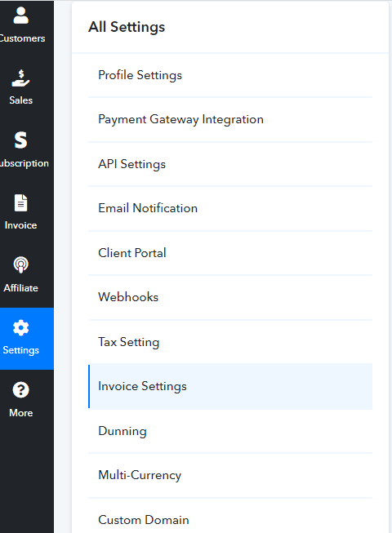Open the Customers person icon
This screenshot has width=392, height=533.
click(20, 16)
